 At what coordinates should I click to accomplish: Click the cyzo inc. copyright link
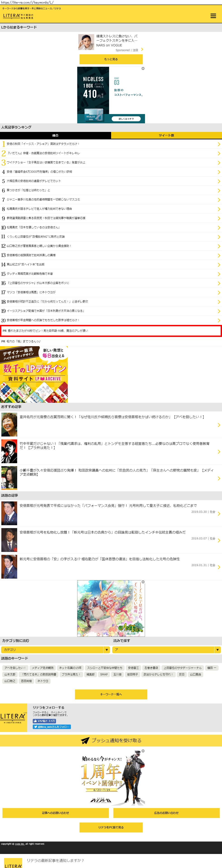point(19,844)
